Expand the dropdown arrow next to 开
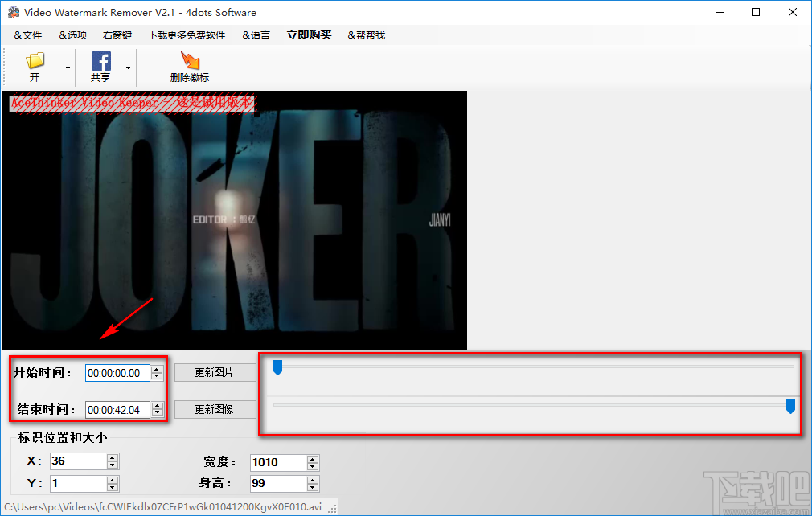Image resolution: width=812 pixels, height=516 pixels. 68,68
